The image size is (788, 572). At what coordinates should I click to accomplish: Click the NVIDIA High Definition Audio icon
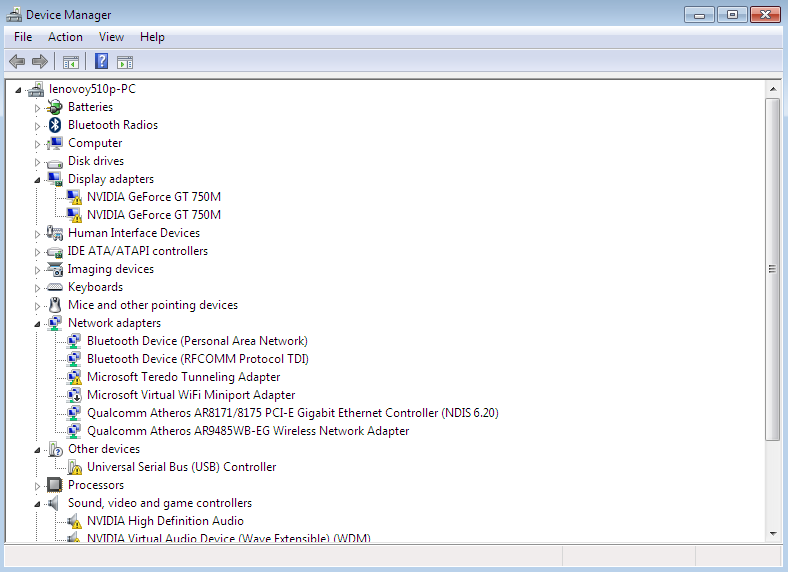[74, 521]
